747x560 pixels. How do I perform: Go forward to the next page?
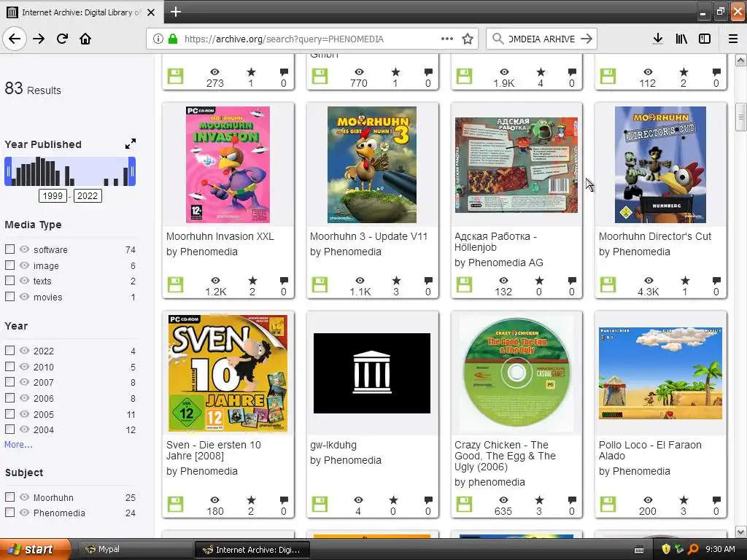pos(39,39)
